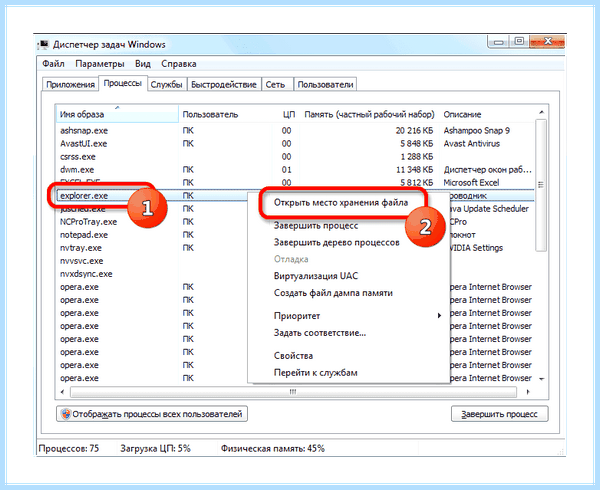Click Физическая память: 45% status entry
This screenshot has width=600, height=490.
pyautogui.click(x=272, y=448)
